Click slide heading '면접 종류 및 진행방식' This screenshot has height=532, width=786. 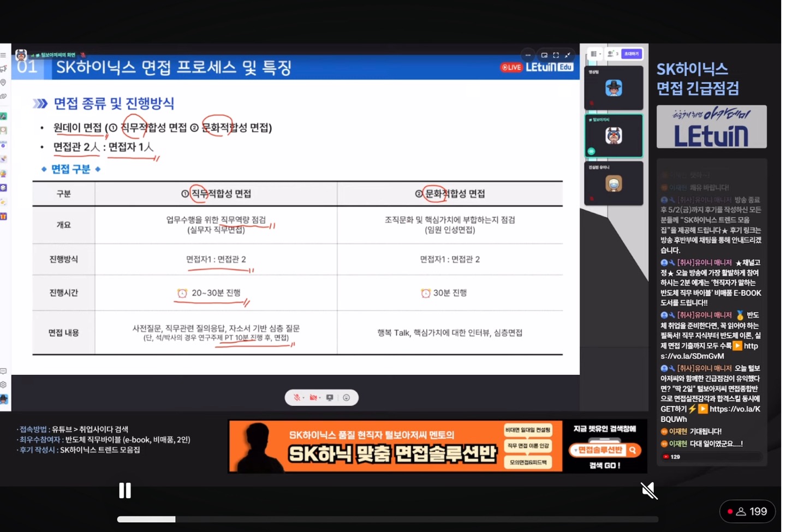point(114,103)
